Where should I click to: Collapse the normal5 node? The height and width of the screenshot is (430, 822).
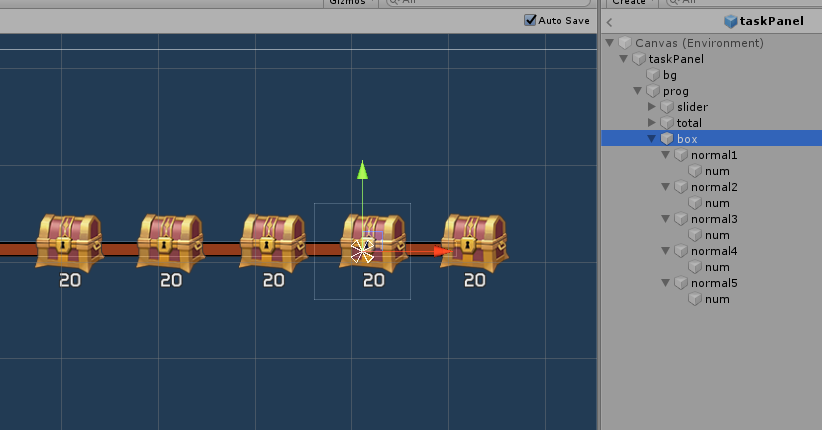point(666,283)
